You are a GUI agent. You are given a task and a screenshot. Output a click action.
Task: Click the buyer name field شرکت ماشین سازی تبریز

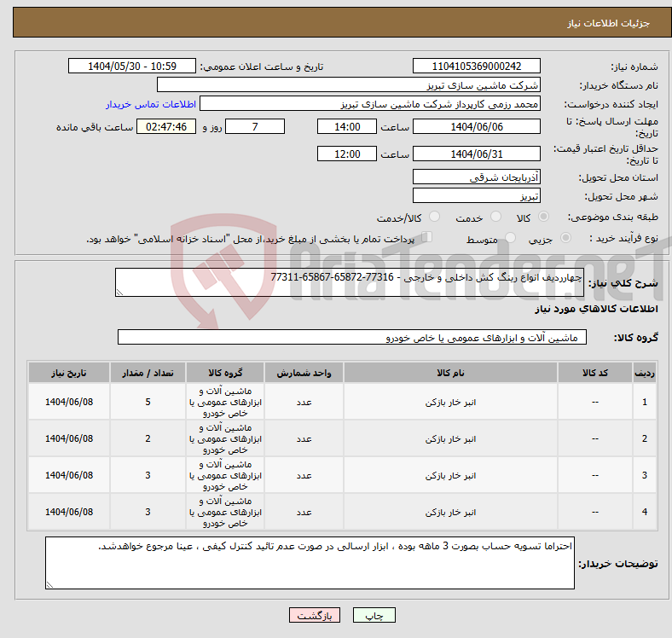pyautogui.click(x=349, y=85)
